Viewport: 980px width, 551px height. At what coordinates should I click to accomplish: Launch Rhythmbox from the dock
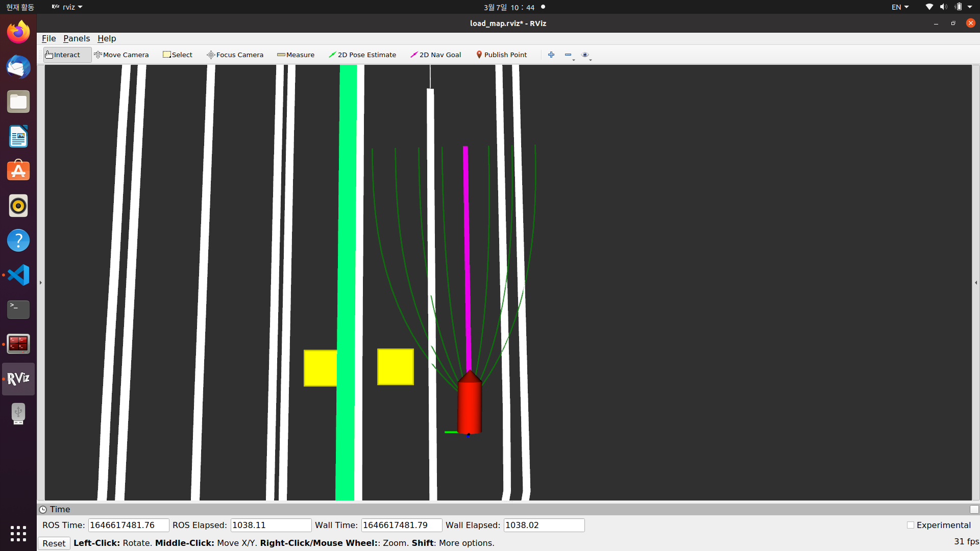(x=18, y=206)
